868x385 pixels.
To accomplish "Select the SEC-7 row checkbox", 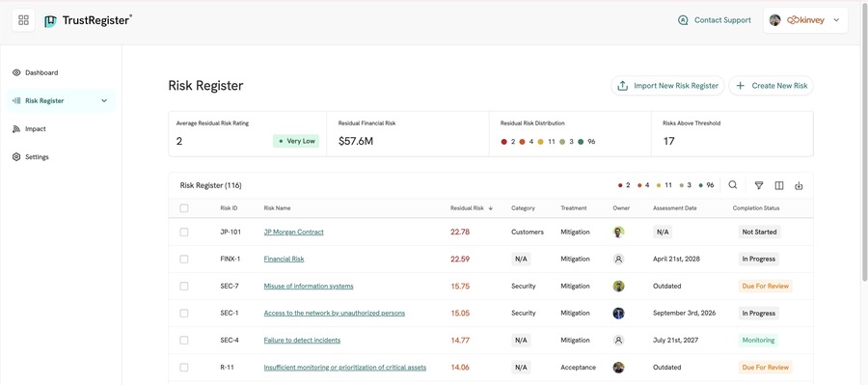I will pyautogui.click(x=184, y=287).
